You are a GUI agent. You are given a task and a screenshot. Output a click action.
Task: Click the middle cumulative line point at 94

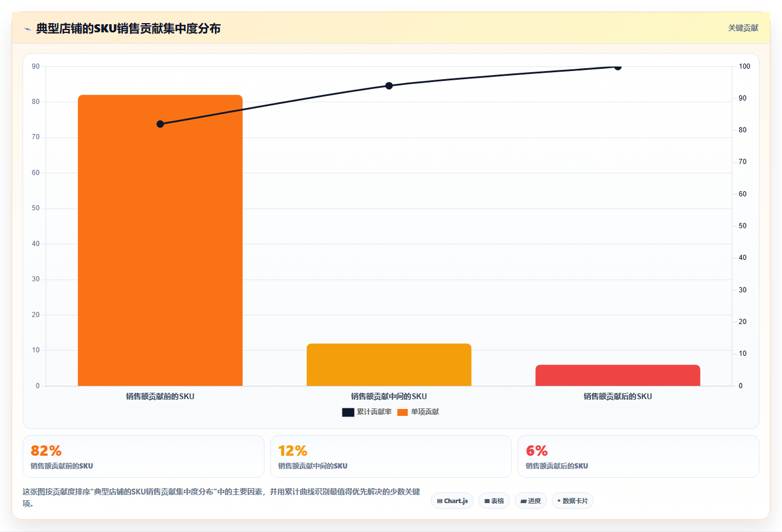389,85
